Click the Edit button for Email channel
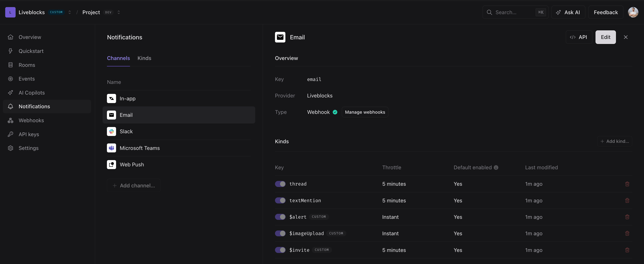The image size is (644, 264). 606,37
